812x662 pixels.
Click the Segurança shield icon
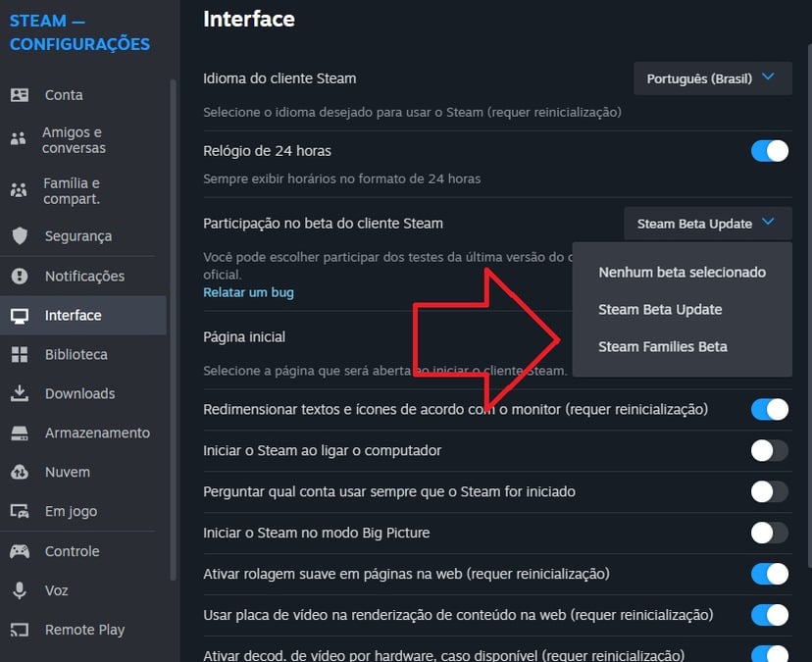coord(20,235)
